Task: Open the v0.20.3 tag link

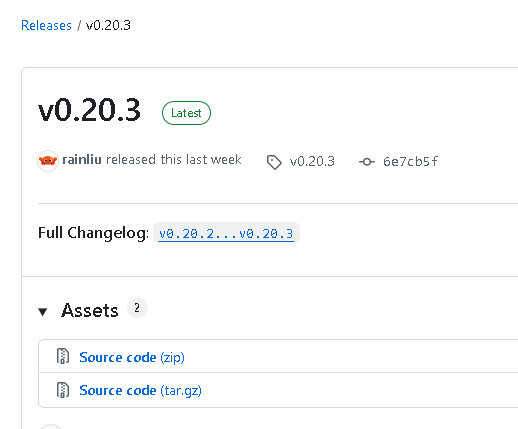Action: (x=312, y=161)
